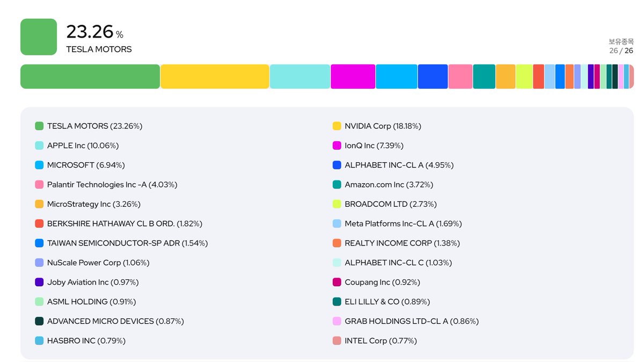Click the mint legend square next to ASML HOLDING
Viewport: 644px width, 362px height.
(x=39, y=302)
